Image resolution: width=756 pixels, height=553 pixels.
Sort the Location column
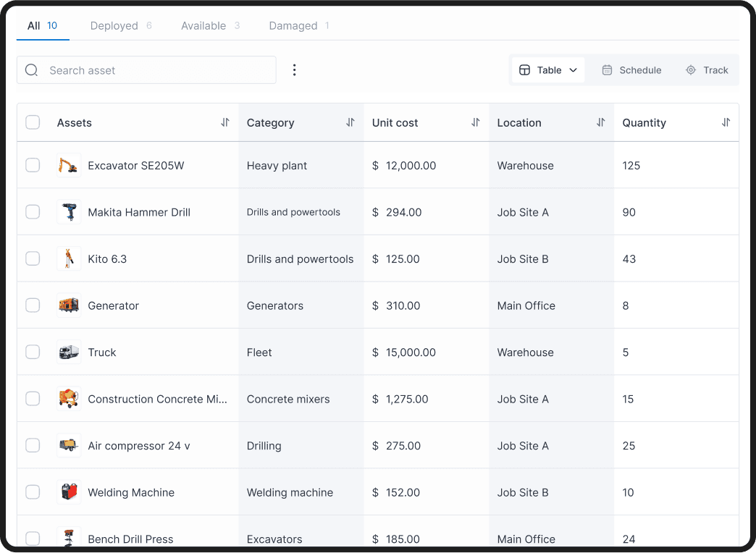coord(600,122)
